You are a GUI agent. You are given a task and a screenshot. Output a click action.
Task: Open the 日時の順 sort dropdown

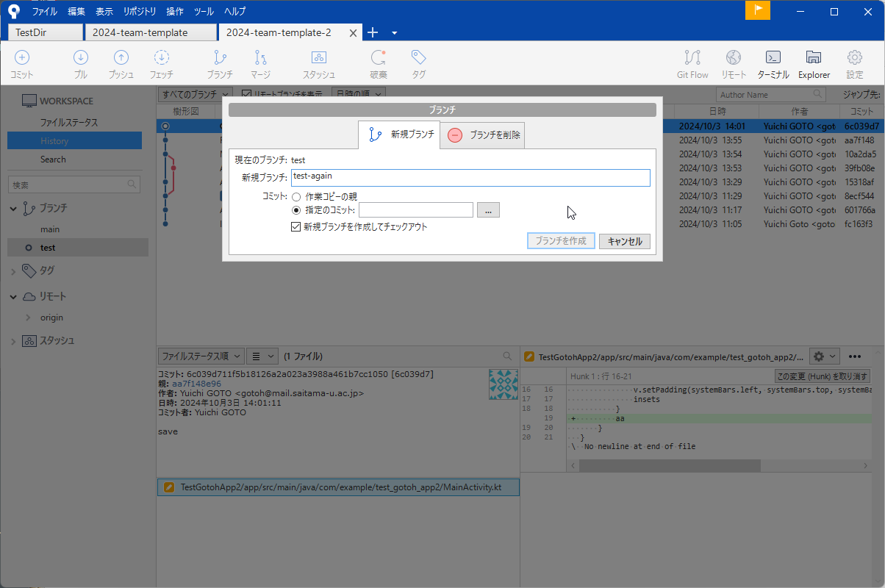(359, 94)
